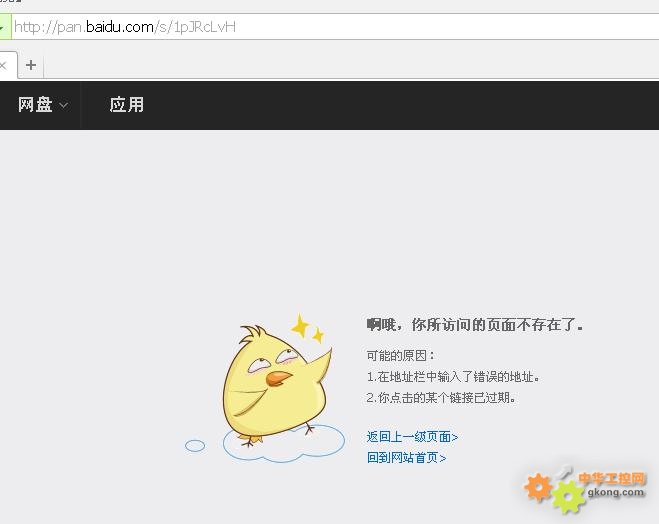Click the 回到网站首页 link
The height and width of the screenshot is (524, 659).
[x=406, y=457]
